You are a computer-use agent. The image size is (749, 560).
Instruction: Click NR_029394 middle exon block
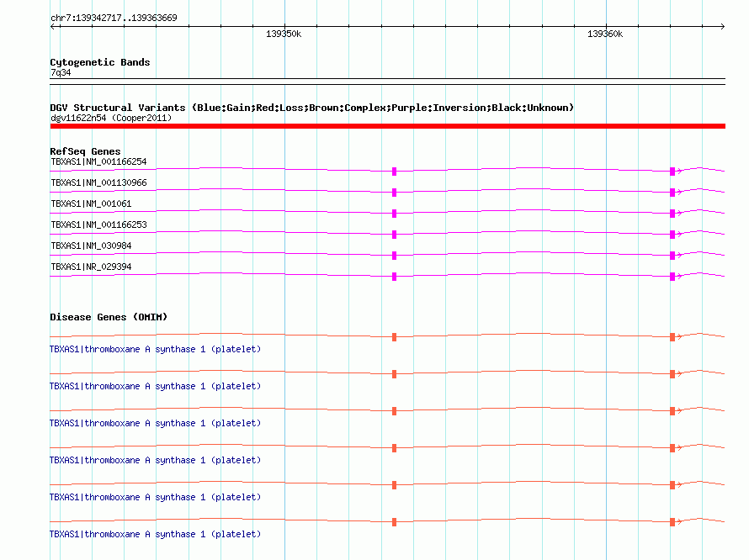pos(394,277)
